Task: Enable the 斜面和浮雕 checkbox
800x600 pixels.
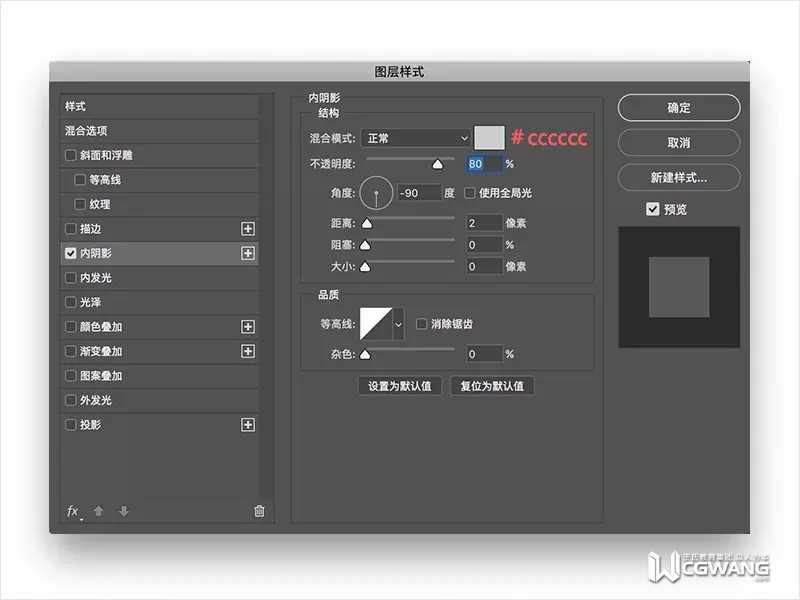Action: click(x=70, y=155)
